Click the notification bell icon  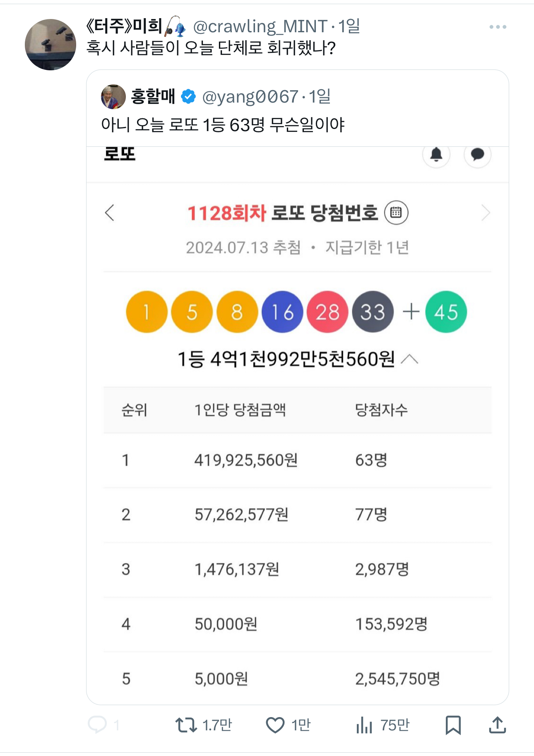pyautogui.click(x=436, y=155)
